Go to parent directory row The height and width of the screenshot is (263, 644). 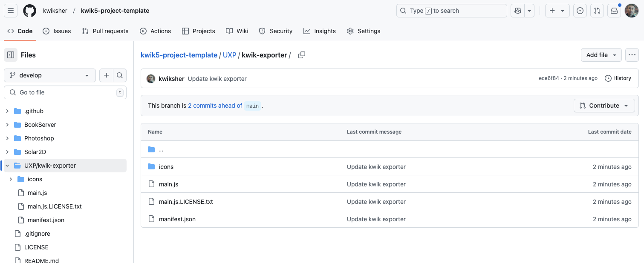390,149
